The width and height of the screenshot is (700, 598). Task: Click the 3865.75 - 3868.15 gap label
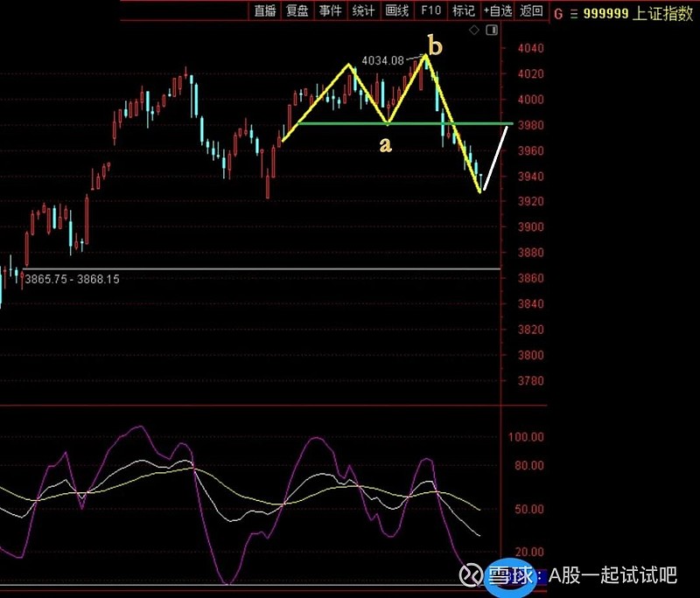pyautogui.click(x=73, y=279)
